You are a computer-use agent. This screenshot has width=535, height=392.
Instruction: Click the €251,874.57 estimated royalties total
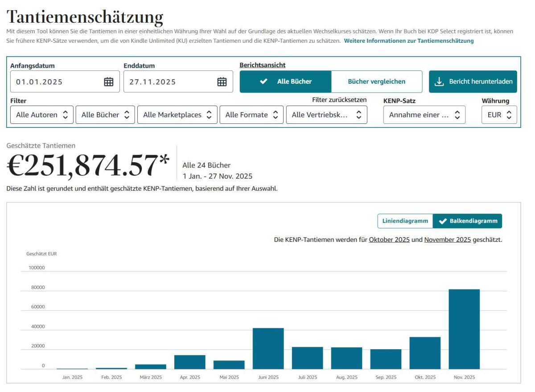pos(88,165)
